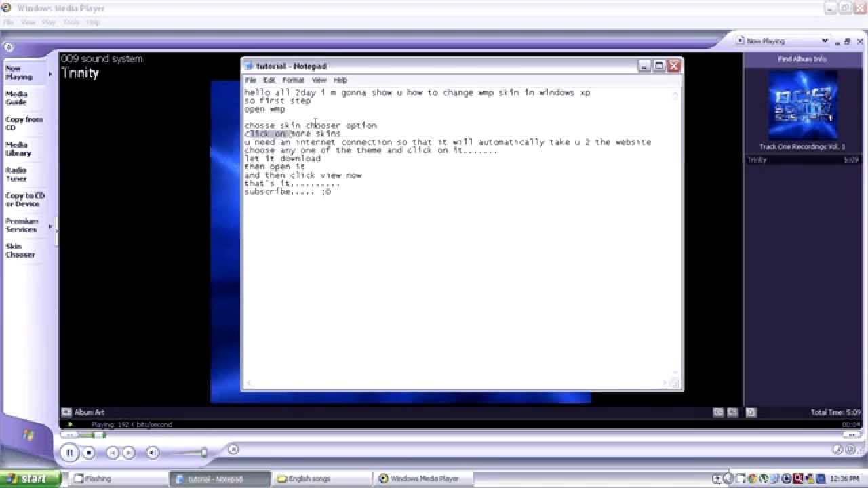Click the third icon below visualization pane
The image size is (868, 488).
751,412
